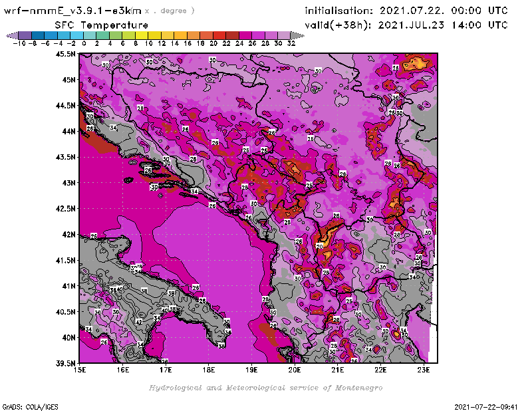Viewport: 532px width, 411px height.
Task: Click the initialisation date text
Action: 406,11
